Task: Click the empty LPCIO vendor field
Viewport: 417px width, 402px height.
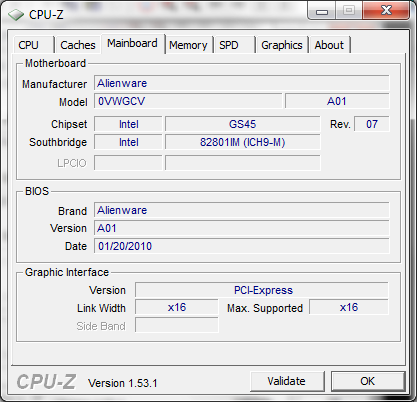Action: click(128, 163)
